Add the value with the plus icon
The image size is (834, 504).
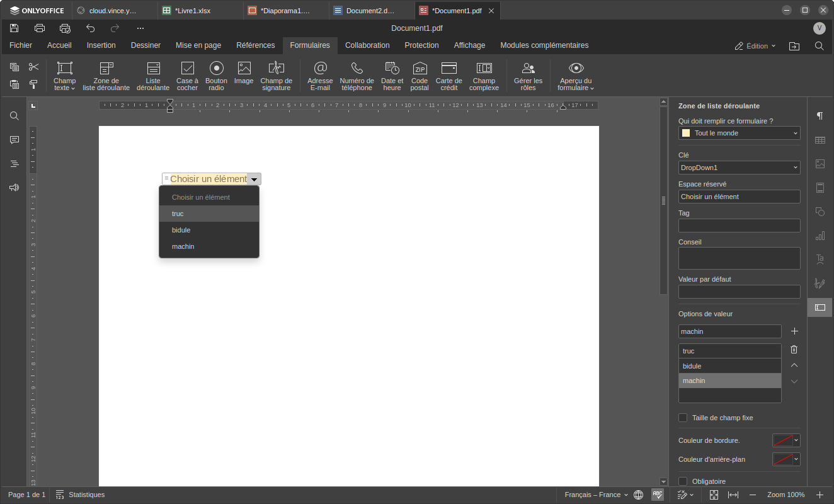pyautogui.click(x=794, y=331)
